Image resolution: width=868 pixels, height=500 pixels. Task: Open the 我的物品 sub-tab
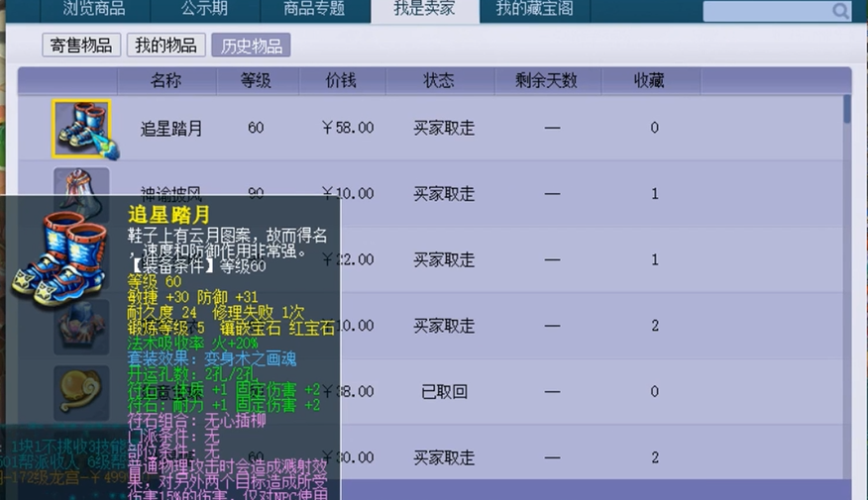point(166,45)
